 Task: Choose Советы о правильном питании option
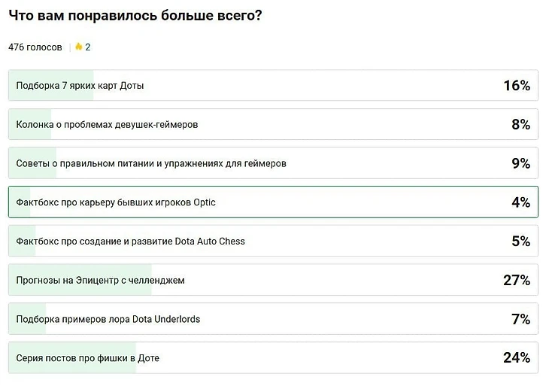151,163
